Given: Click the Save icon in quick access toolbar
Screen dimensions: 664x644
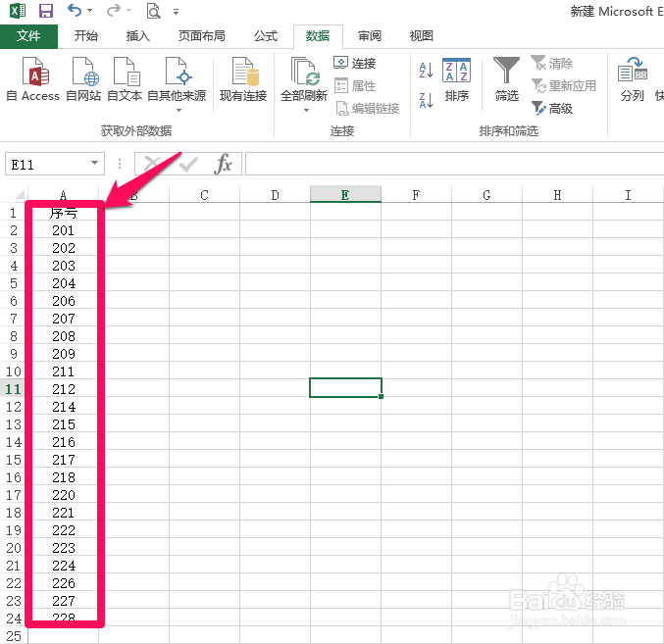Looking at the screenshot, I should pyautogui.click(x=46, y=11).
